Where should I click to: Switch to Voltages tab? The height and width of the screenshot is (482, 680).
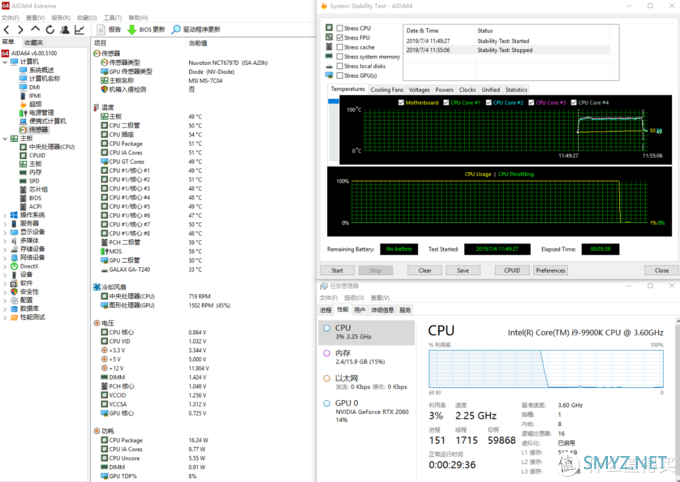tap(419, 90)
